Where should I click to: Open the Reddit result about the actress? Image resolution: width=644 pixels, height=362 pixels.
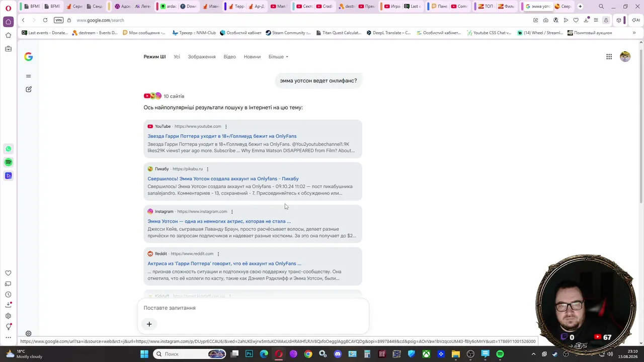click(x=224, y=263)
